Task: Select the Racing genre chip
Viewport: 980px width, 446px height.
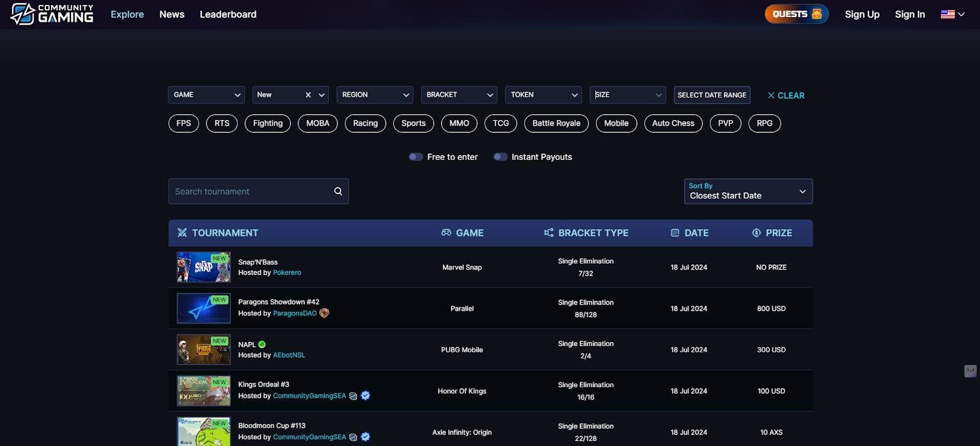Action: [x=366, y=123]
